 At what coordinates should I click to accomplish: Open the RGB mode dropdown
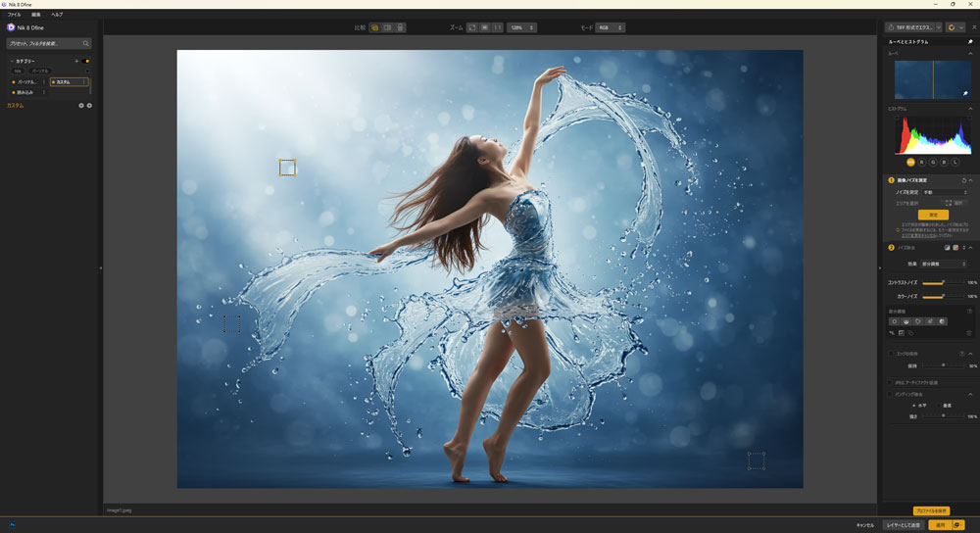610,27
